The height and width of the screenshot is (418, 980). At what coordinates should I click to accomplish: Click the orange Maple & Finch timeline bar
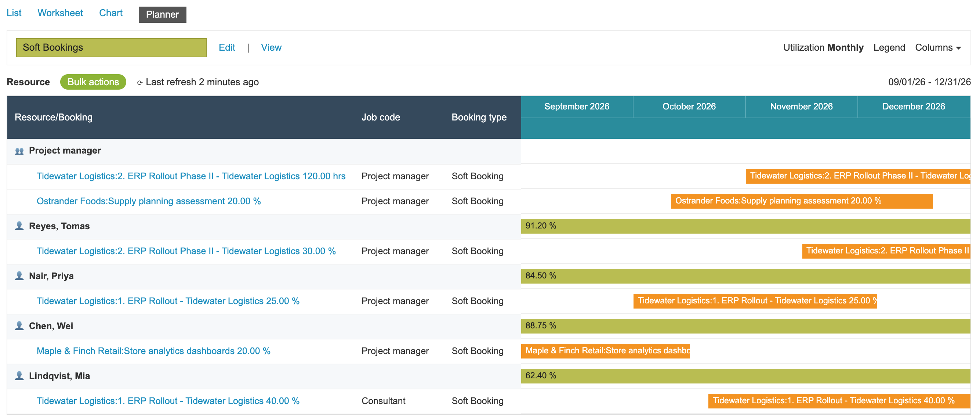point(606,351)
